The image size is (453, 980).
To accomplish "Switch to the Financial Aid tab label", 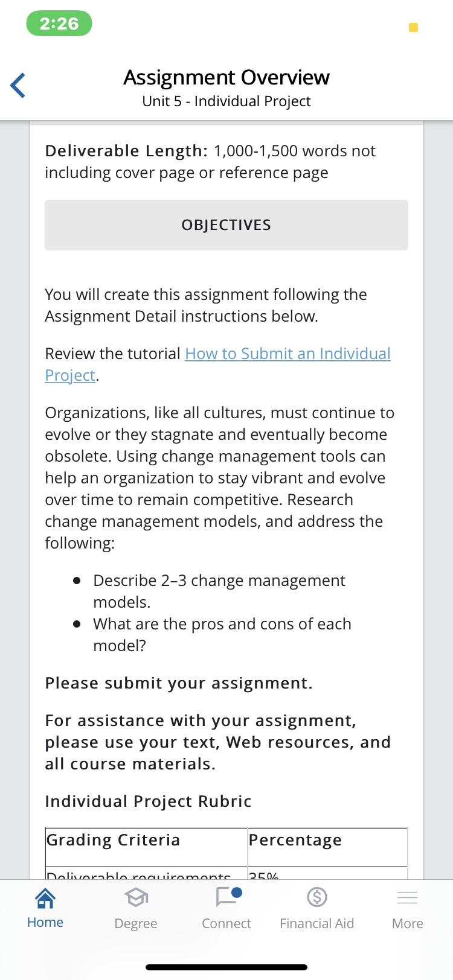I will coord(317,923).
